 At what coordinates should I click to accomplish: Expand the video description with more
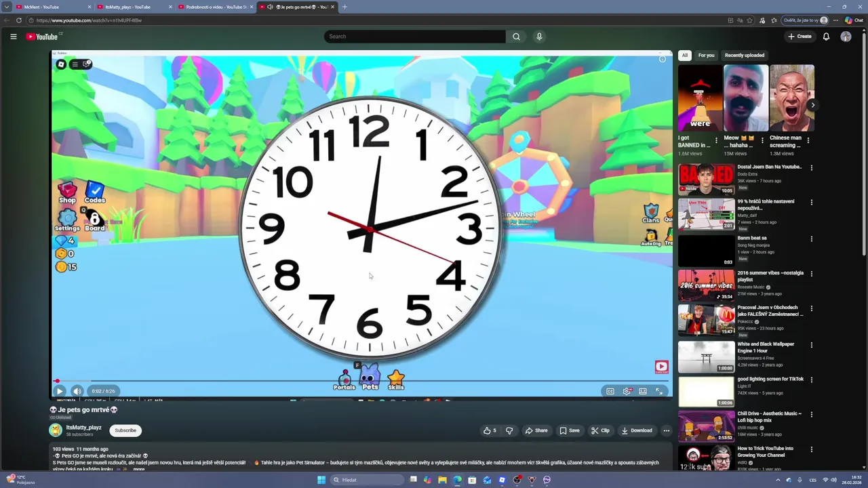tap(139, 469)
